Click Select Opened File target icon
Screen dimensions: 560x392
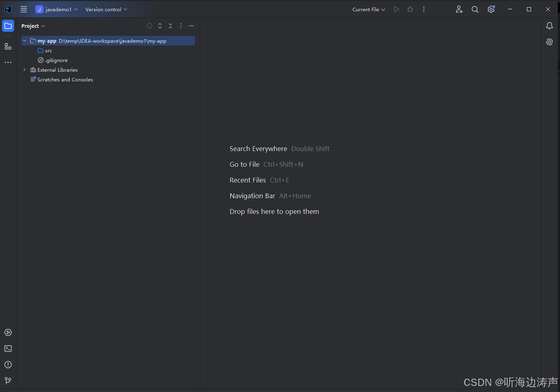149,26
